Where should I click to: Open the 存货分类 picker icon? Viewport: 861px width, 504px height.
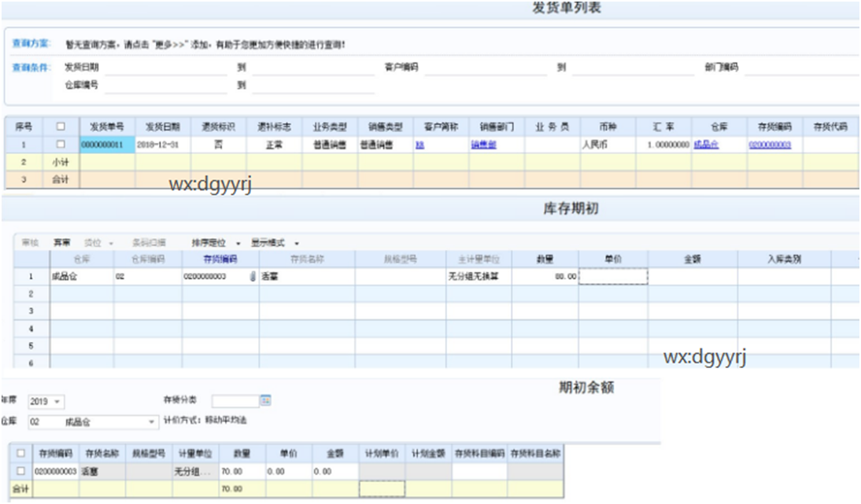[x=268, y=399]
